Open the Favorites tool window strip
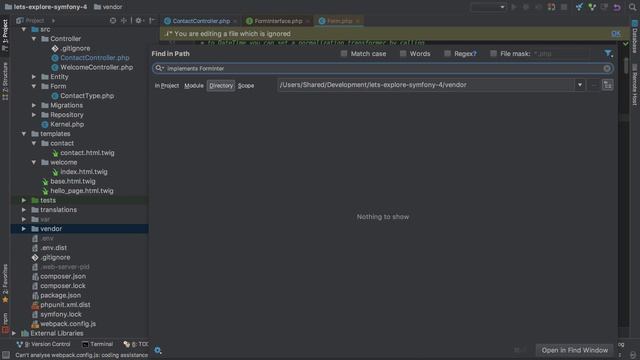The width and height of the screenshot is (640, 360). point(5,283)
